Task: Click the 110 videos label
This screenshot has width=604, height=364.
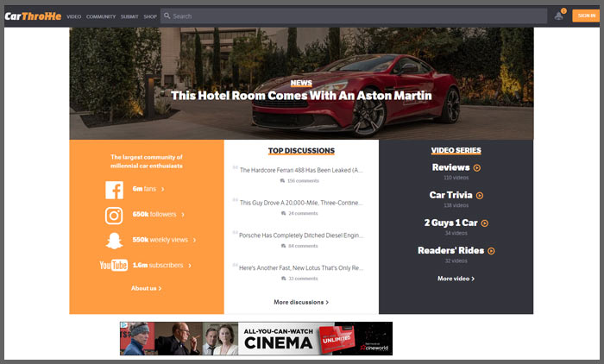Action: tap(456, 178)
